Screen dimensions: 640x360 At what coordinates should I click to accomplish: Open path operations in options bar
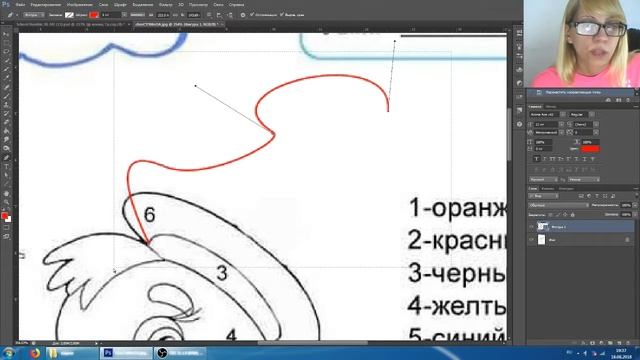(x=209, y=15)
